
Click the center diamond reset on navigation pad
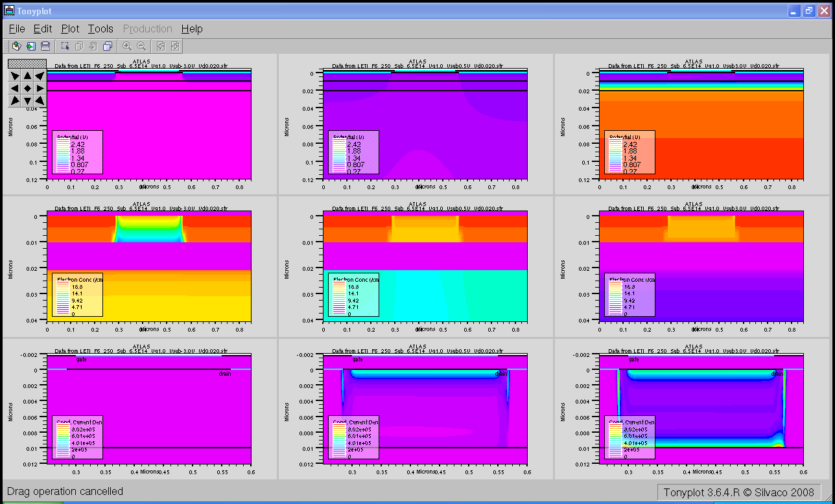click(27, 88)
